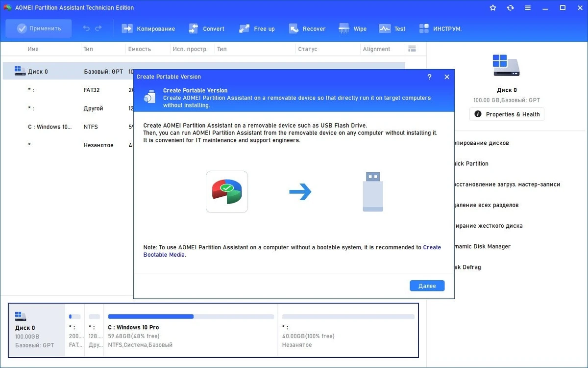
Task: Click the AOMEI Partition Assistant logo image
Action: pos(227,192)
